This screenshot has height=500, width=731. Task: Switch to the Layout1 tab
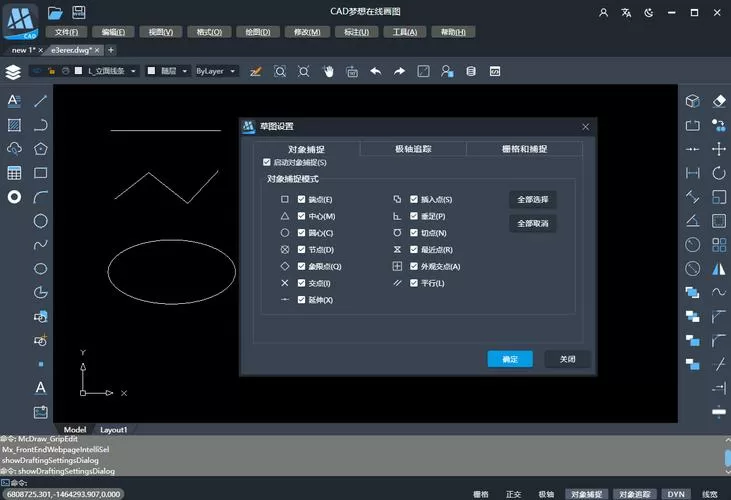[113, 430]
